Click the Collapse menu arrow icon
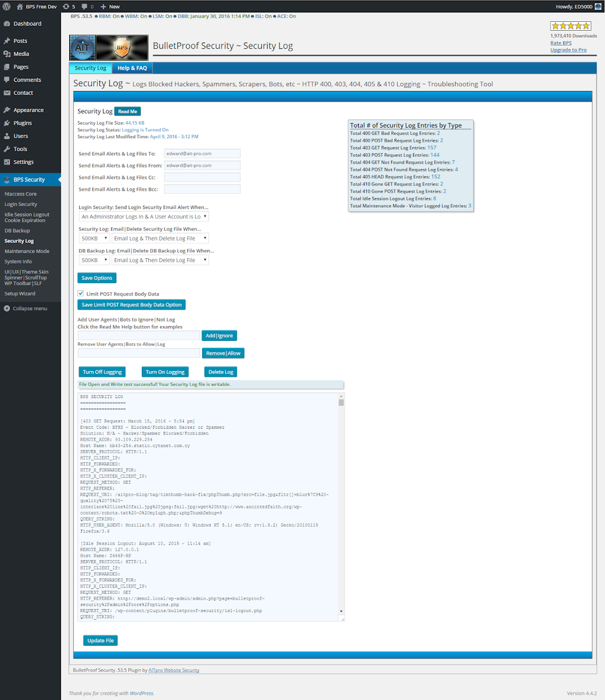605x700 pixels. [x=6, y=308]
